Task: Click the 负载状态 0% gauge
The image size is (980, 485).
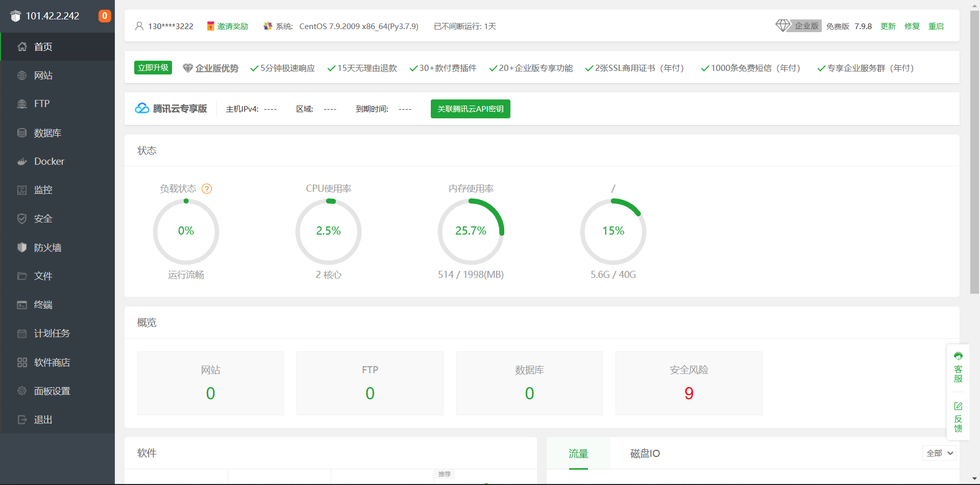Action: tap(186, 232)
